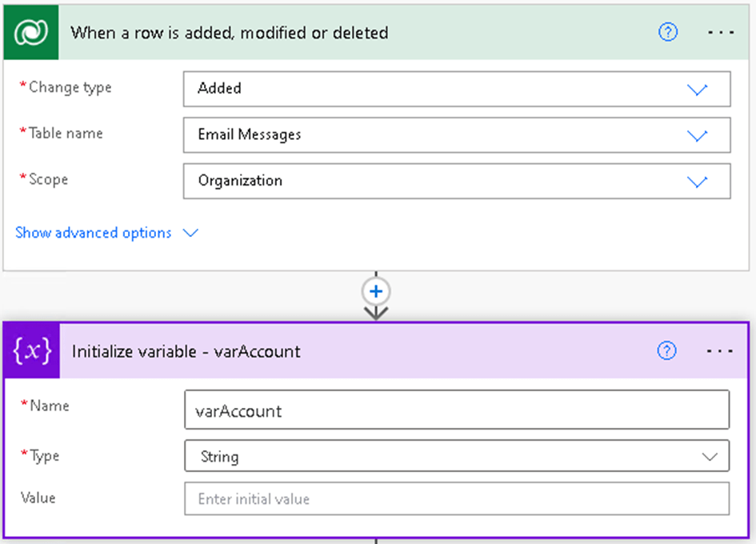
Task: Click the plus icon to insert a step
Action: click(x=376, y=291)
